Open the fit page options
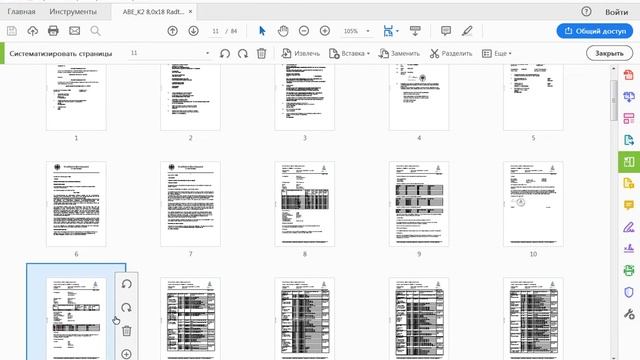The height and width of the screenshot is (360, 640). click(x=391, y=31)
